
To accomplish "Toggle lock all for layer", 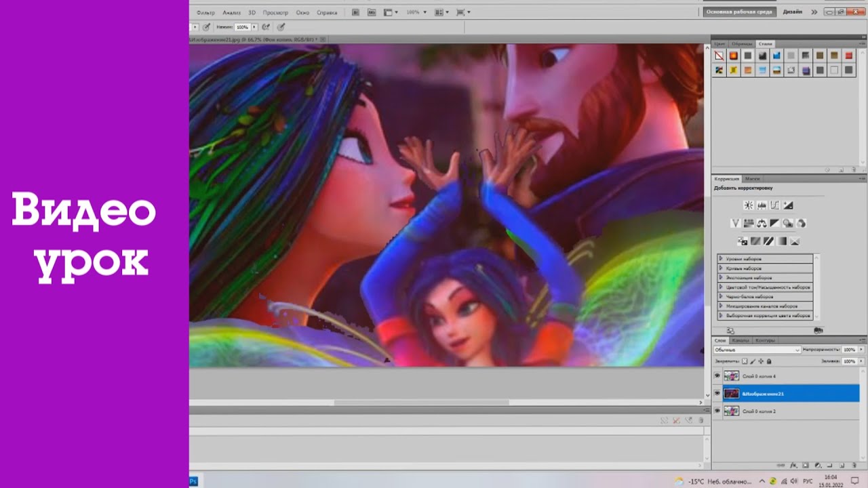I will coord(769,361).
